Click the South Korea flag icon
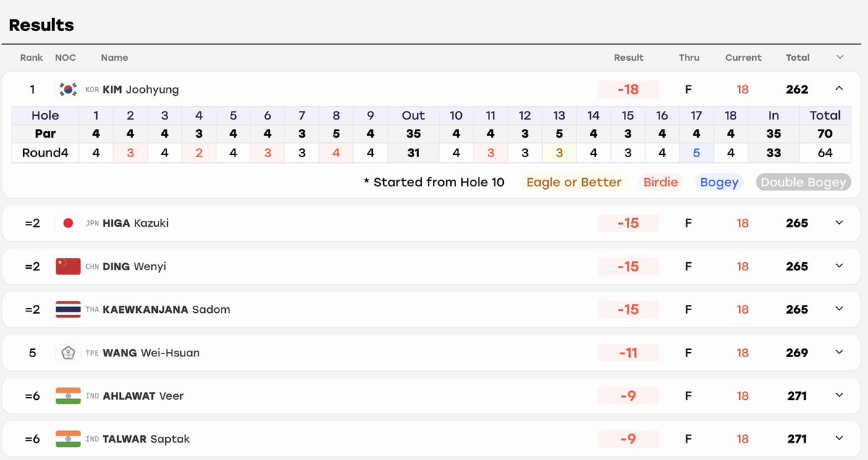Viewport: 868px width, 460px height. [68, 89]
